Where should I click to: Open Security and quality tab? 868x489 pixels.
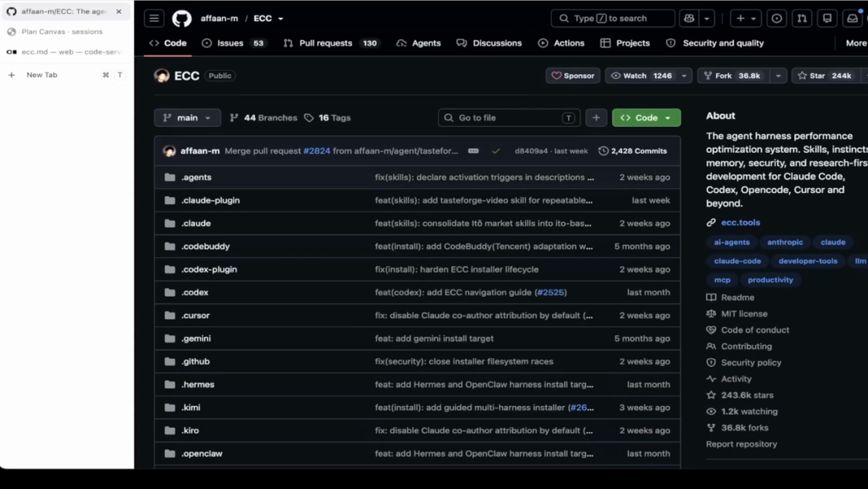click(x=714, y=43)
